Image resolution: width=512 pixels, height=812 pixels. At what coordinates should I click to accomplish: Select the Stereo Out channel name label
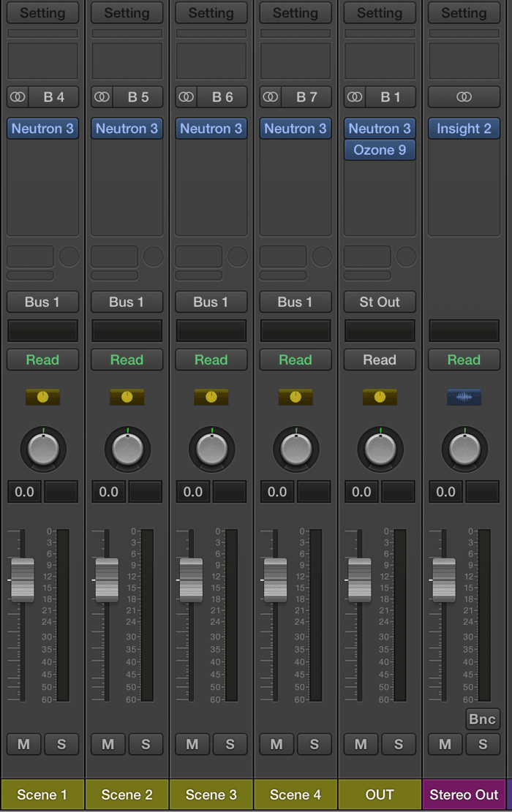(x=464, y=795)
